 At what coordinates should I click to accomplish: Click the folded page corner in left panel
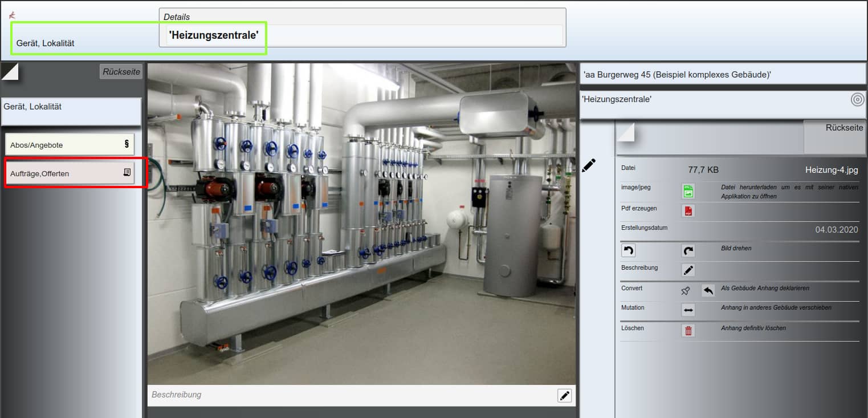[10, 72]
